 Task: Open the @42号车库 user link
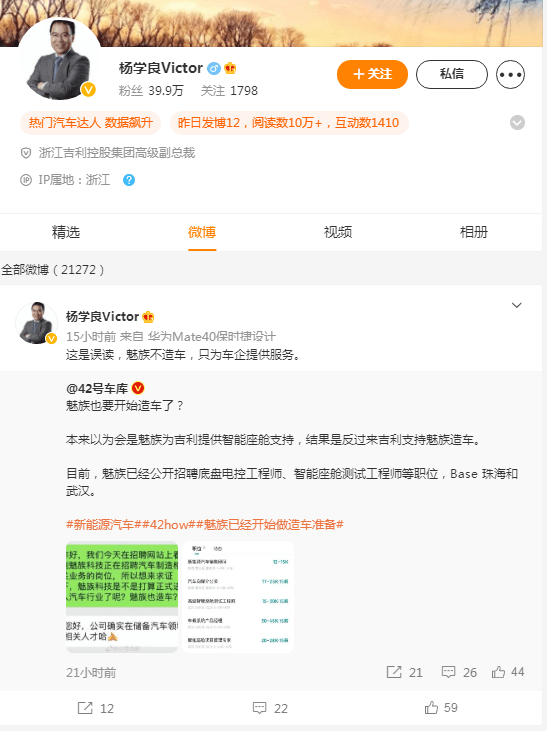97,388
